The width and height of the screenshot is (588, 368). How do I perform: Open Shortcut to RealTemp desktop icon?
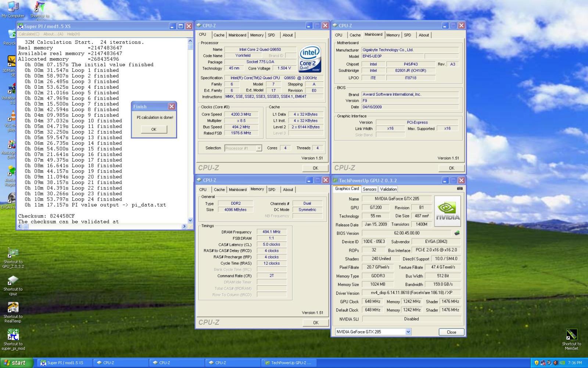[x=13, y=313]
